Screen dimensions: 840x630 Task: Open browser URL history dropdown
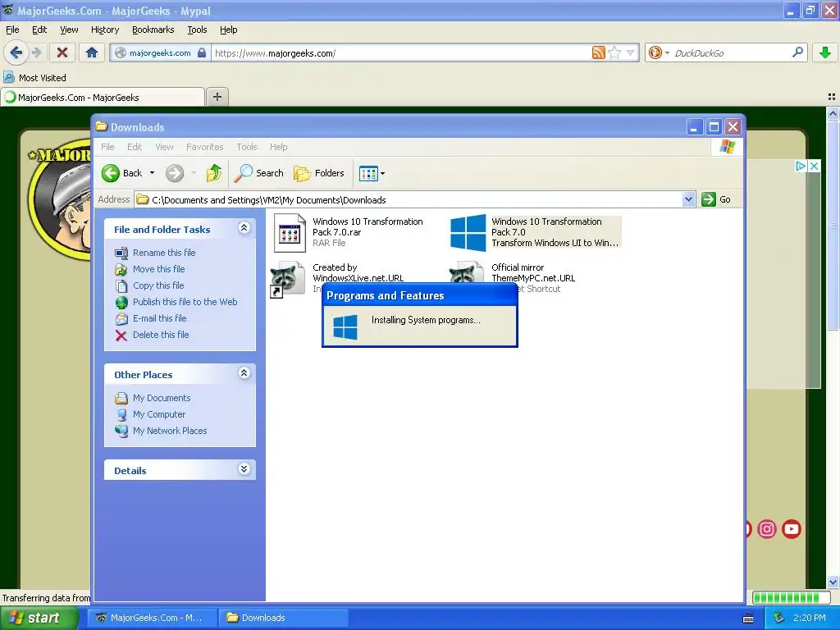631,52
